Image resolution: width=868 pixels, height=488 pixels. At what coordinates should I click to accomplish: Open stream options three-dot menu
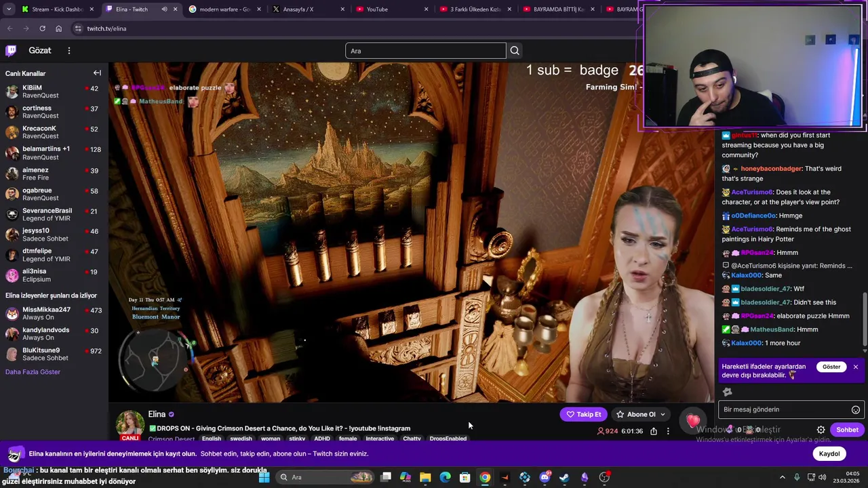coord(668,431)
